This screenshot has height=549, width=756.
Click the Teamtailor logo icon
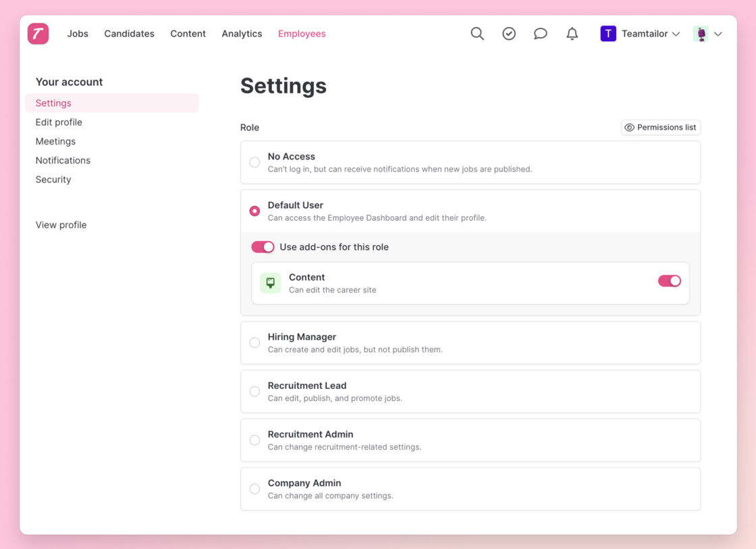point(38,34)
